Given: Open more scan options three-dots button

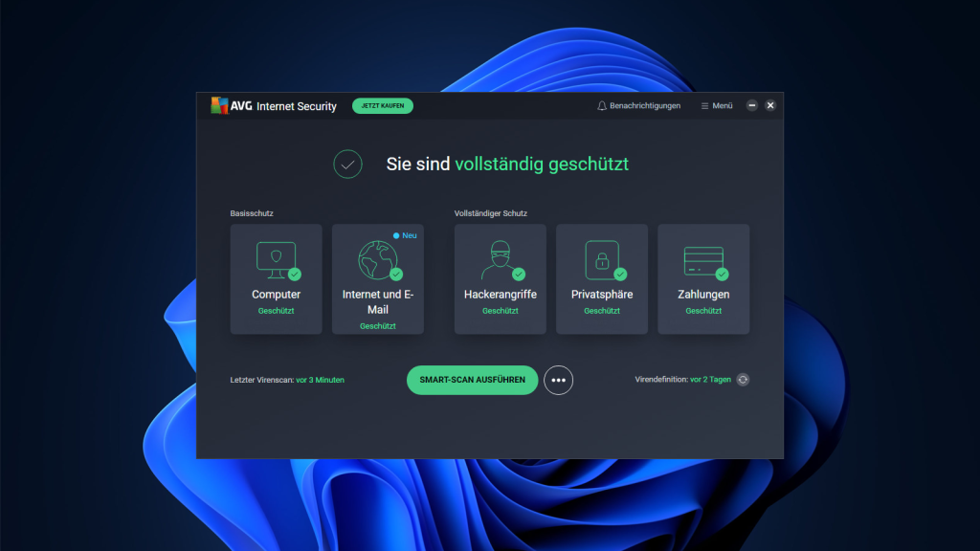Looking at the screenshot, I should [x=558, y=380].
